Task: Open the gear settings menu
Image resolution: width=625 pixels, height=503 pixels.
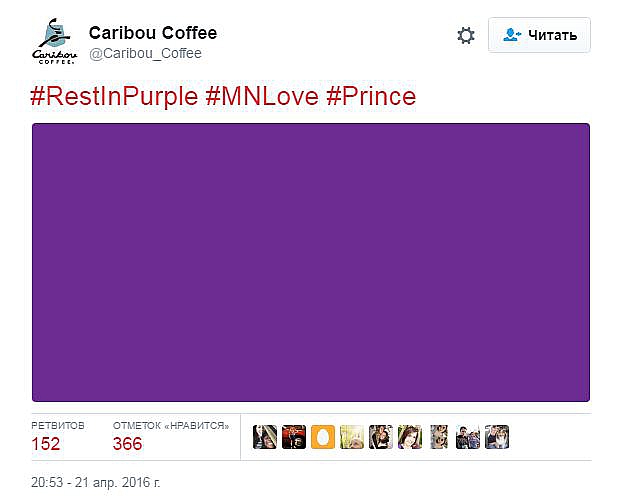Action: point(466,35)
